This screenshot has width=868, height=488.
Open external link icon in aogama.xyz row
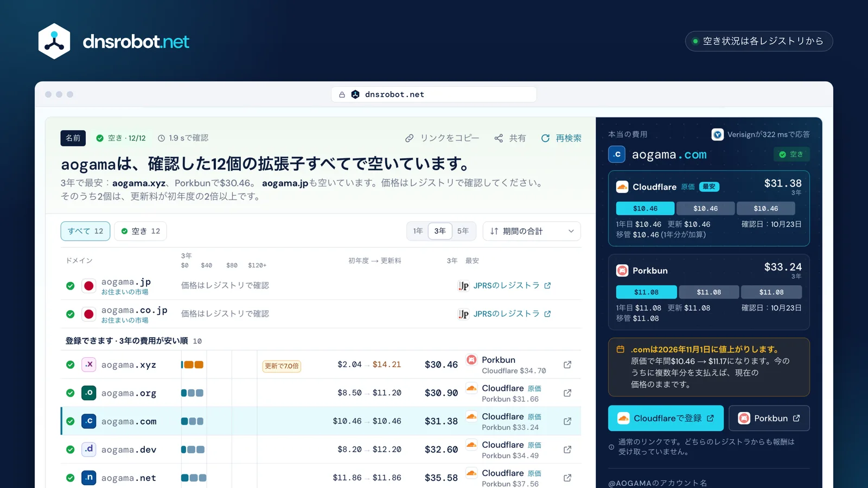[x=567, y=364]
